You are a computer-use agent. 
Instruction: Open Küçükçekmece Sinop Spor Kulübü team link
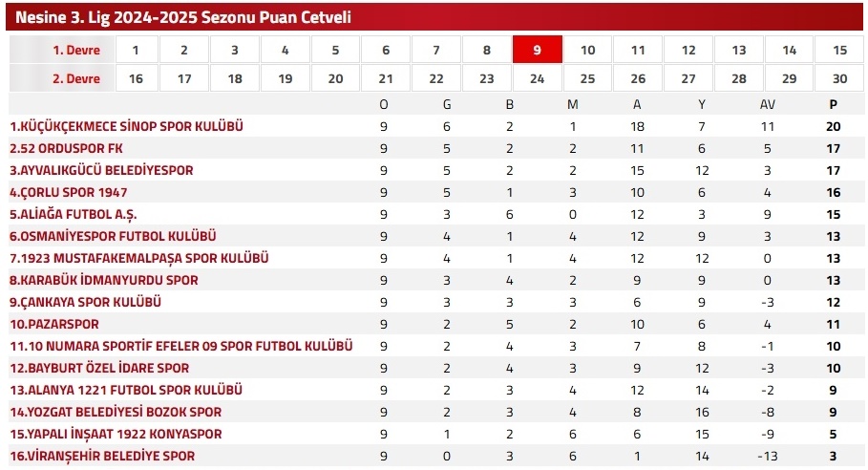coord(127,126)
